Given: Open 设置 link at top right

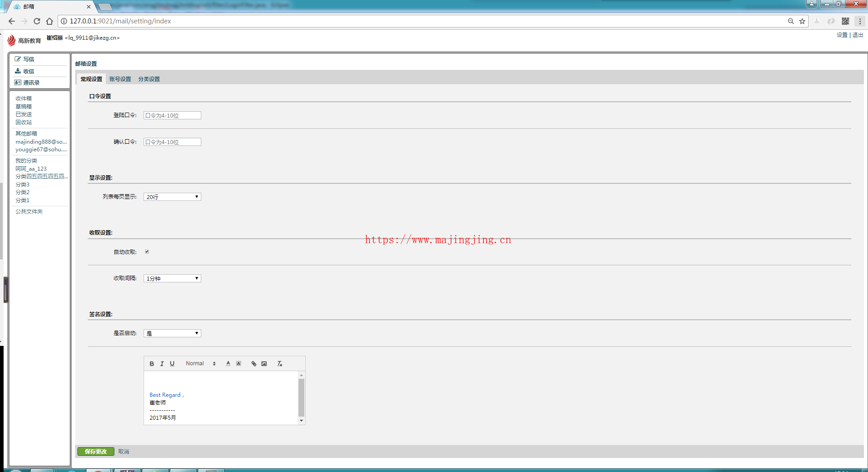Looking at the screenshot, I should 842,35.
